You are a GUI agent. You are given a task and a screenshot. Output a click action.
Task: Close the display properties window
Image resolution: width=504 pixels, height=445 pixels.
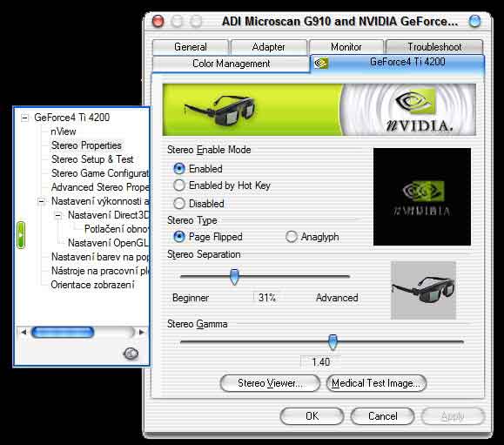[158, 22]
